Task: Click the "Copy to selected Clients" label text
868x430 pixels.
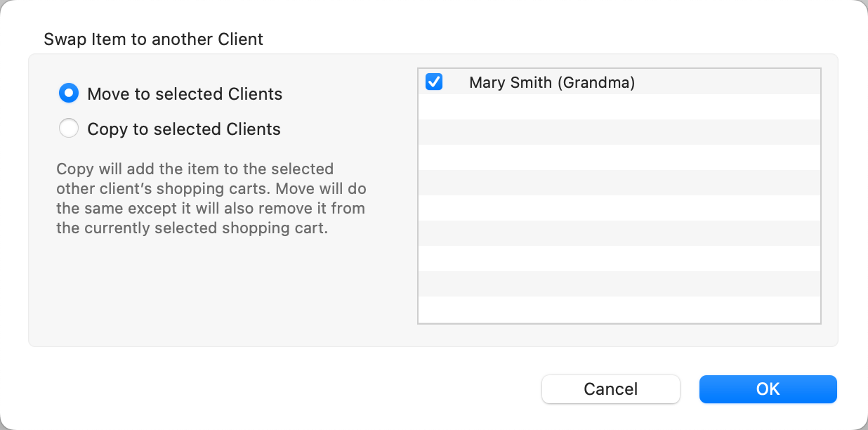Action: coord(184,129)
